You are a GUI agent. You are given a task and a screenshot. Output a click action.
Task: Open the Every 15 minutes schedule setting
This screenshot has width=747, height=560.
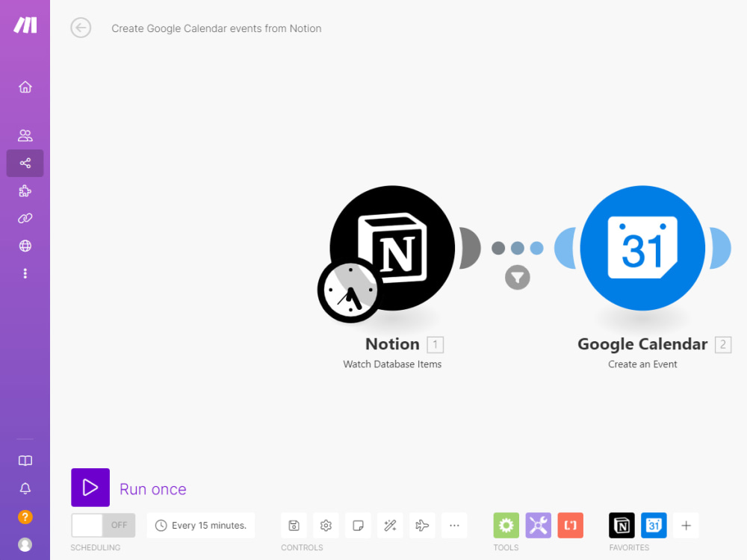pos(201,525)
